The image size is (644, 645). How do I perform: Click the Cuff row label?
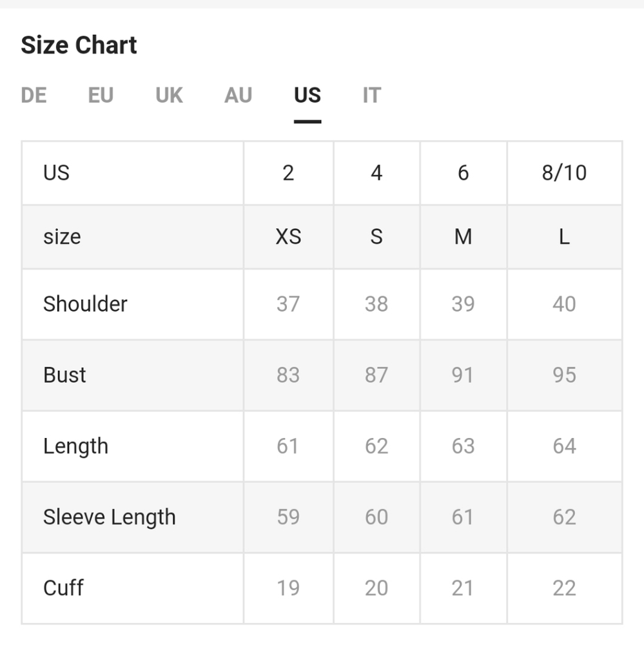click(x=63, y=588)
